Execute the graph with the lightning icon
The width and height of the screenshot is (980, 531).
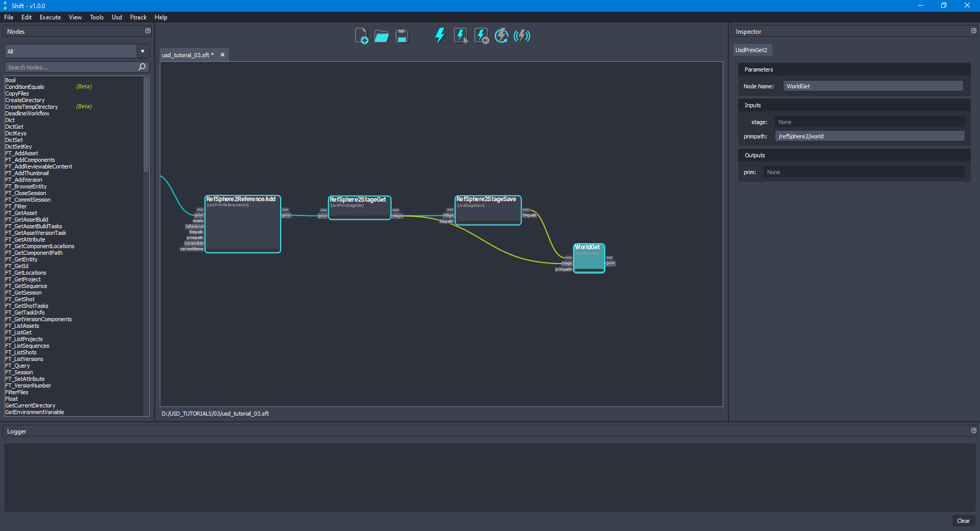[439, 36]
